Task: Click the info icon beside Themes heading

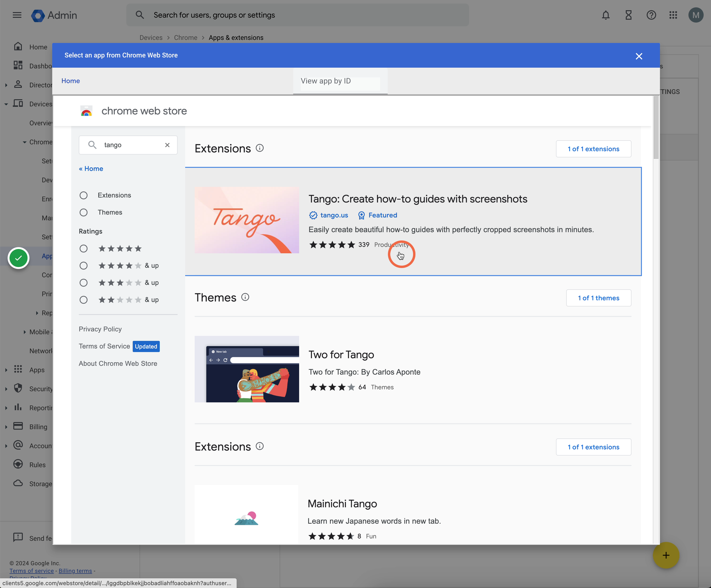Action: tap(245, 297)
